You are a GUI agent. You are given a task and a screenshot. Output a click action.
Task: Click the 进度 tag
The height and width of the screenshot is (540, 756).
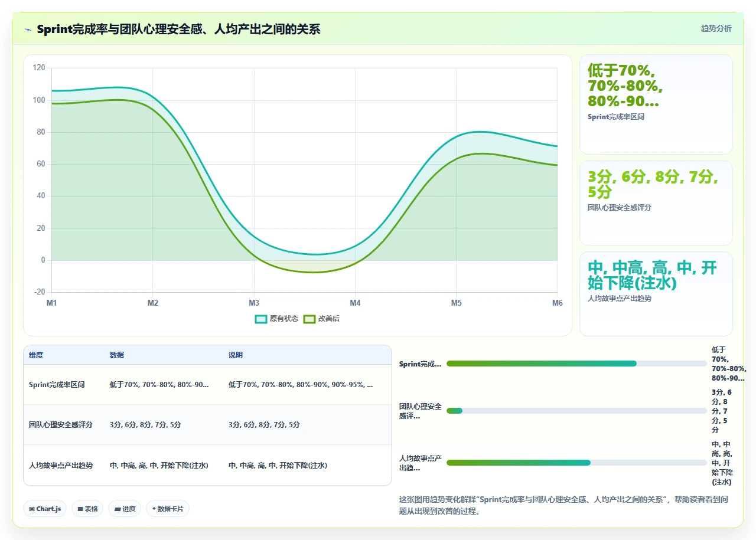125,509
